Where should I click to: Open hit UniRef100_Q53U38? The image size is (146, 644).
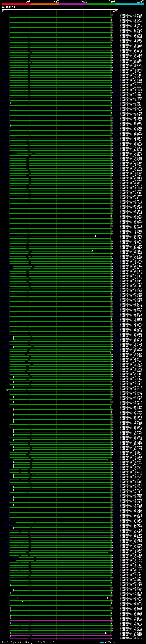tap(131, 42)
